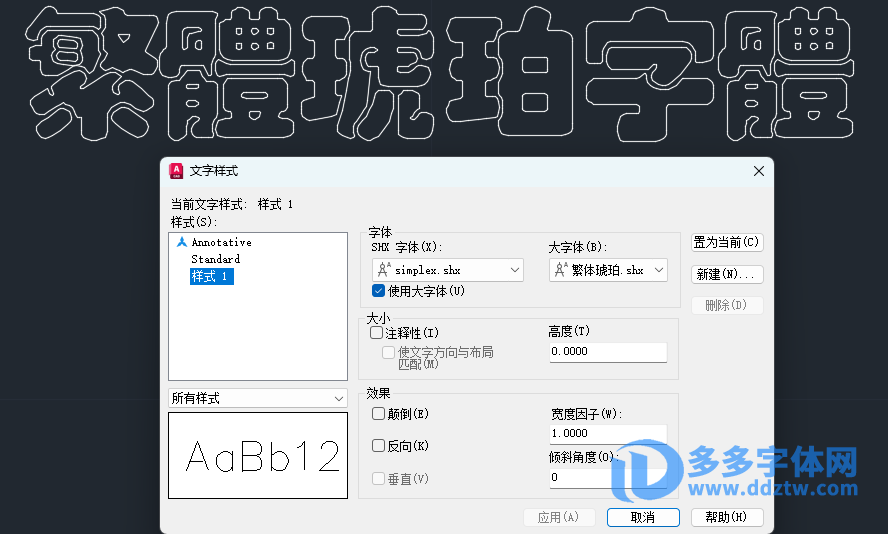The image size is (888, 534).
Task: Click the Annotative style scale icon
Action: pos(181,242)
